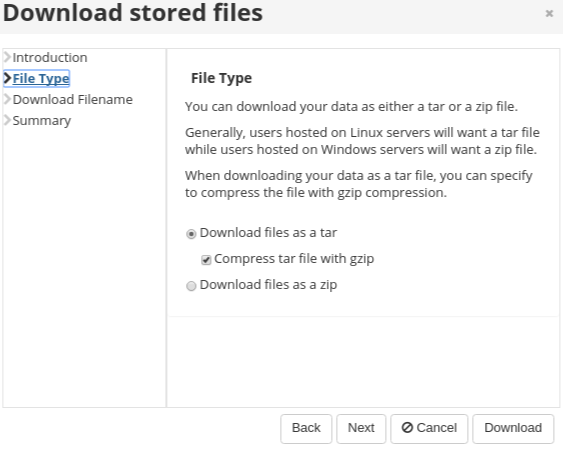Open the Introduction wizard step
This screenshot has height=449, width=563.
[x=50, y=57]
